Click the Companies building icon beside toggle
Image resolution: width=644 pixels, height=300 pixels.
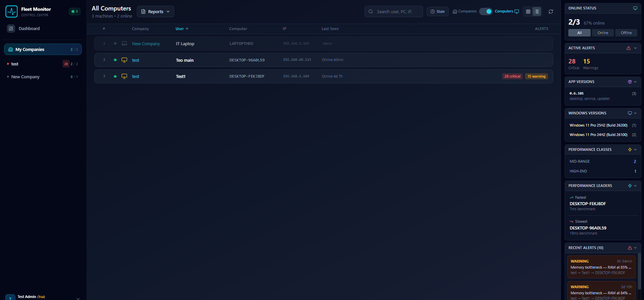pos(455,11)
